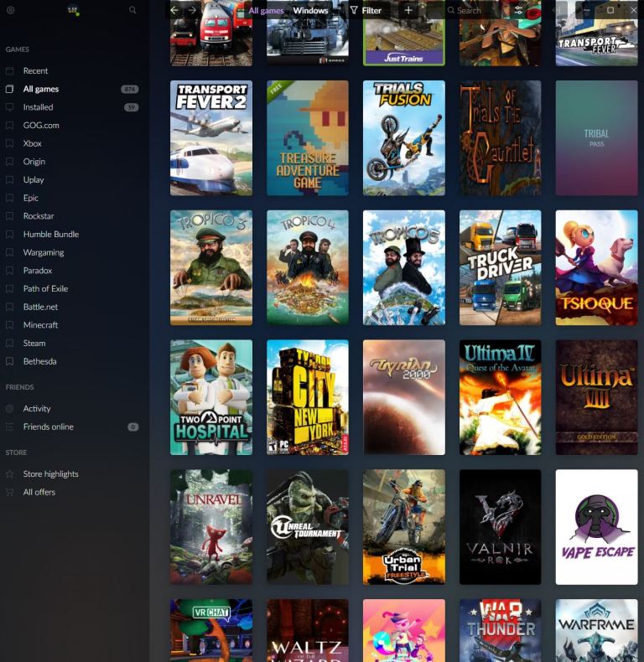The height and width of the screenshot is (662, 644).
Task: Select the Windows platform tab
Action: 310,11
